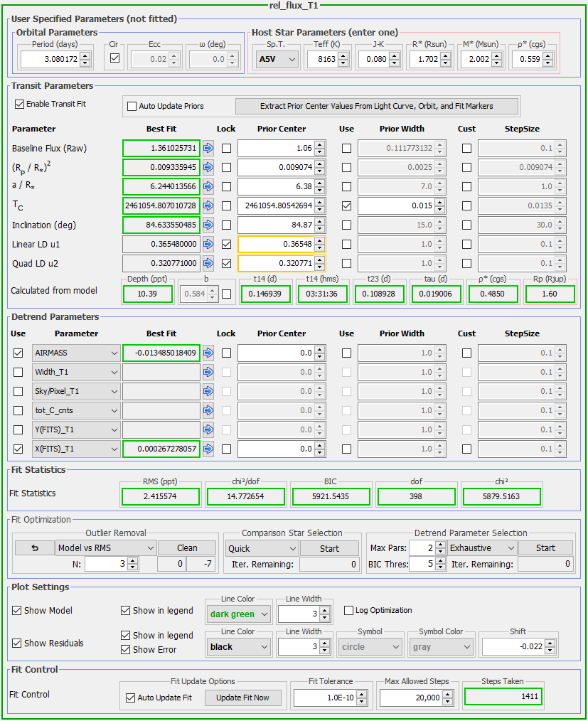Click the arrow icon for AIRMASS detrend best fit
Screen dimensions: 588x721
(x=208, y=353)
